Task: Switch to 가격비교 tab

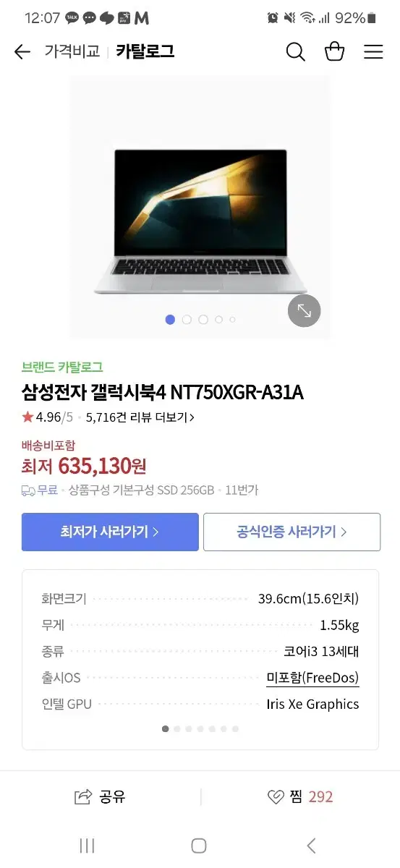Action: click(x=72, y=52)
